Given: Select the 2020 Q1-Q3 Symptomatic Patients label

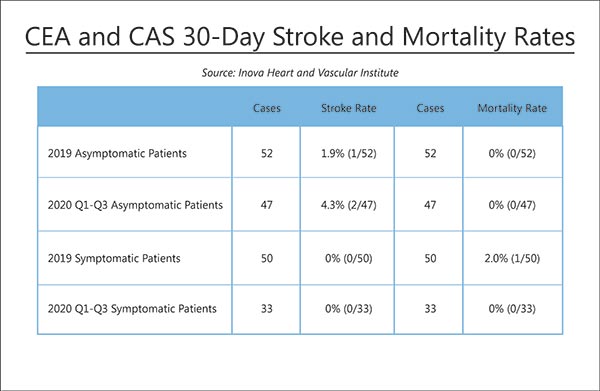Looking at the screenshot, I should click(132, 309).
